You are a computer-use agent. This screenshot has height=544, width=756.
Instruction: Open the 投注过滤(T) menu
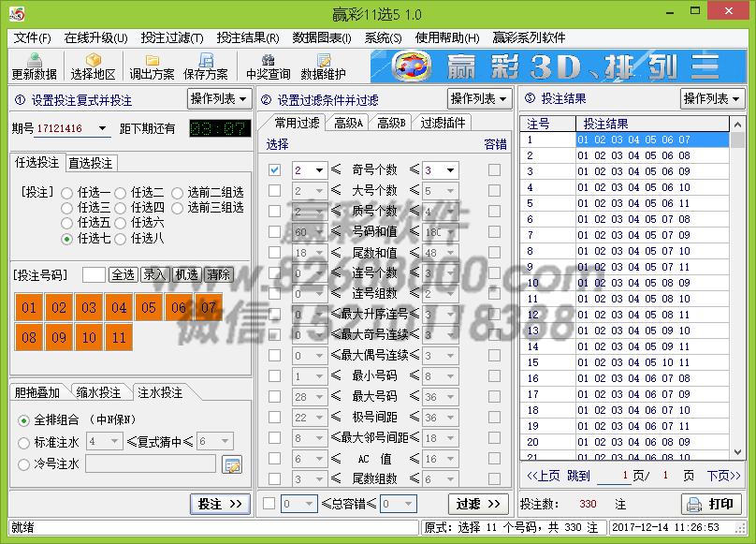coord(171,37)
